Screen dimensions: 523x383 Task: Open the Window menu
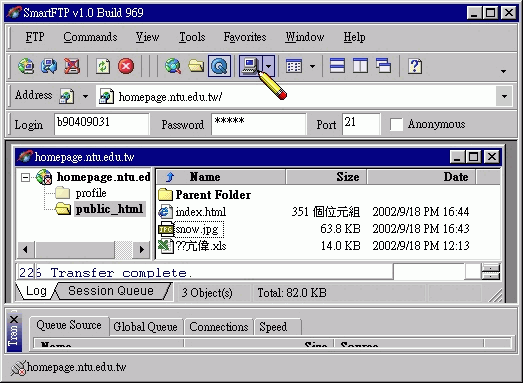pyautogui.click(x=305, y=37)
